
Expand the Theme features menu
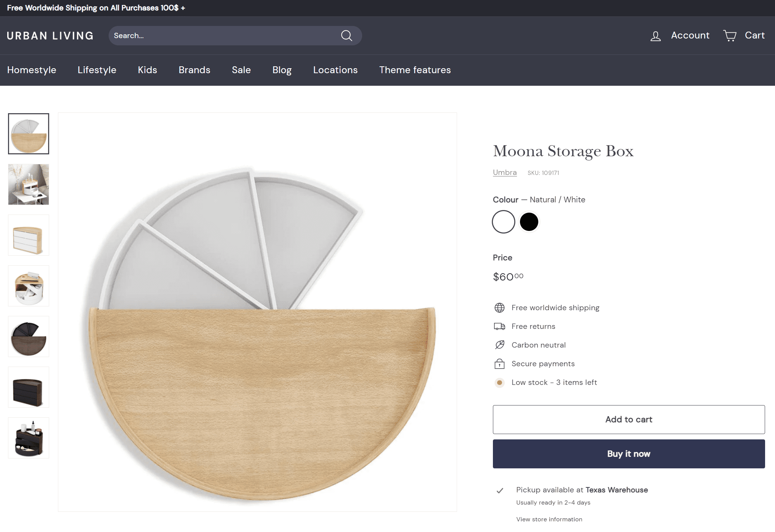tap(415, 70)
